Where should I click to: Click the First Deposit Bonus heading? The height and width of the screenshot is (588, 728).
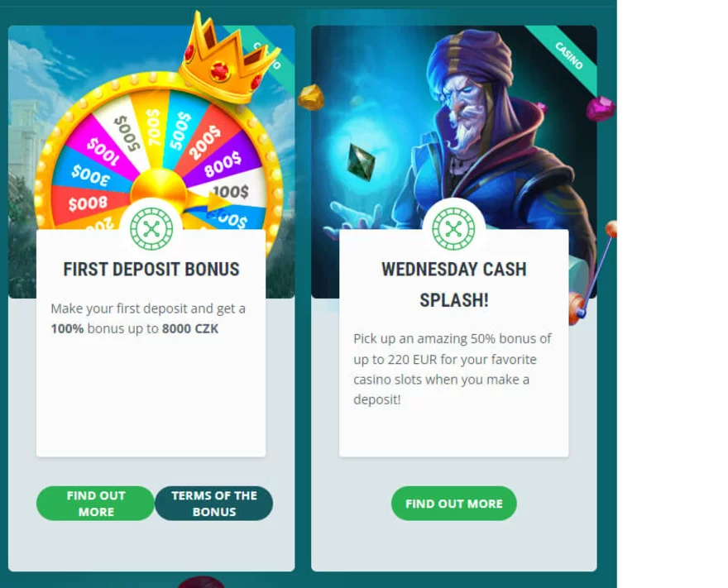coord(151,269)
